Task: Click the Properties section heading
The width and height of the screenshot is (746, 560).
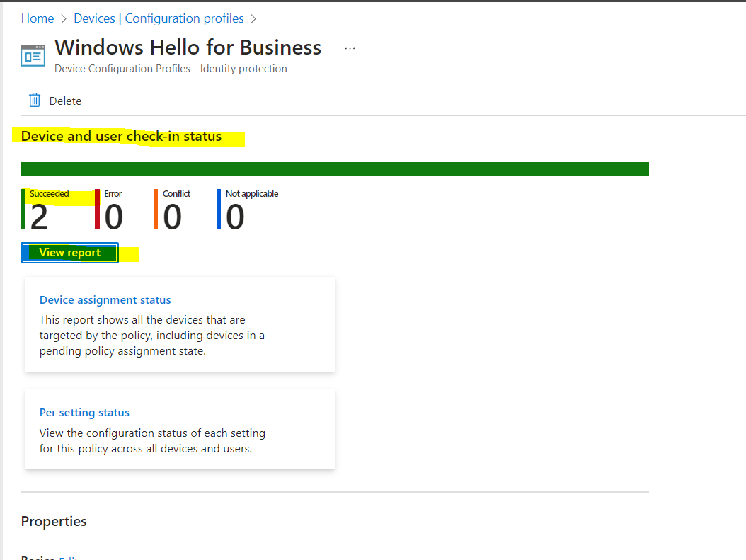Action: (x=54, y=521)
